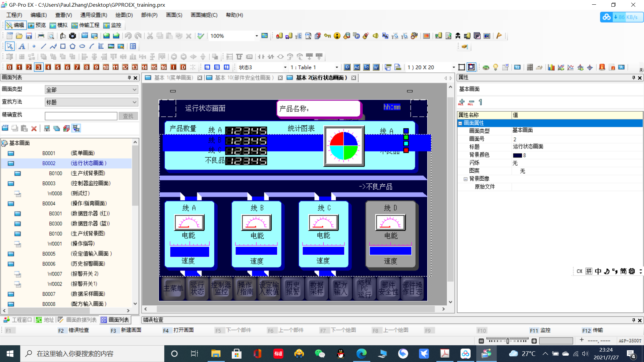Toggle state 5 button

pyautogui.click(x=58, y=67)
